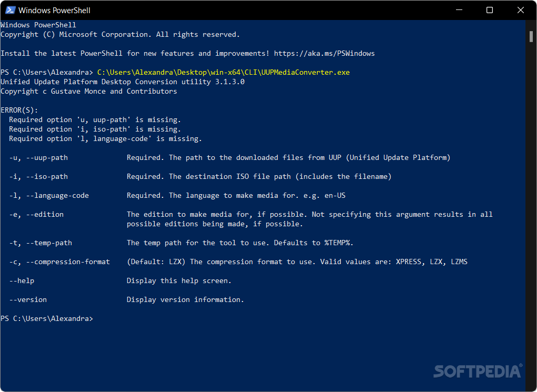
Task: Click the PowerShell icon in title bar
Action: click(11, 11)
